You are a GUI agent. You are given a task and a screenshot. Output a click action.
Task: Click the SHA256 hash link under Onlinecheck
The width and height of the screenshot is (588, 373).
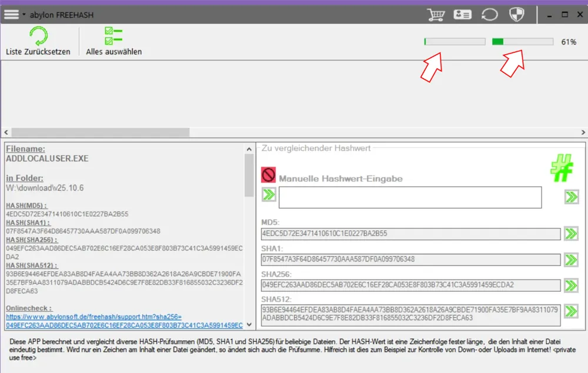124,325
